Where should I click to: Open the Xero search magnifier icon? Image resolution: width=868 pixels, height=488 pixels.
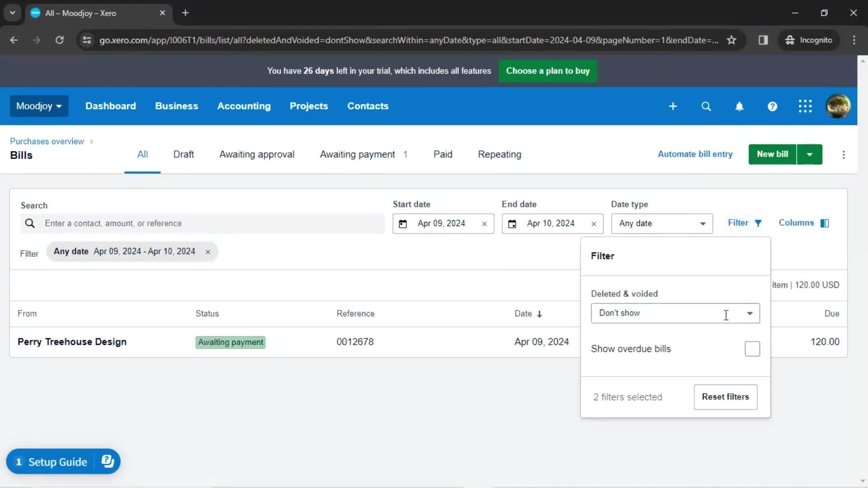706,106
